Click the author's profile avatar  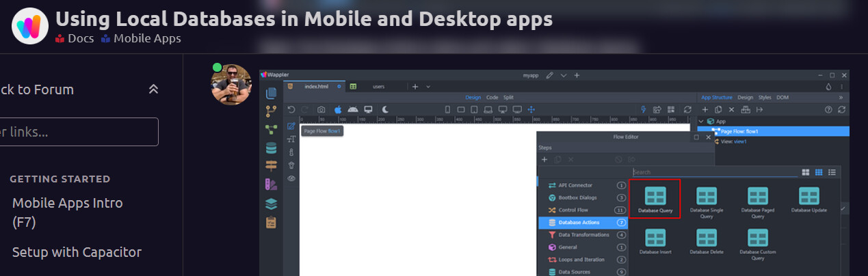pos(231,84)
